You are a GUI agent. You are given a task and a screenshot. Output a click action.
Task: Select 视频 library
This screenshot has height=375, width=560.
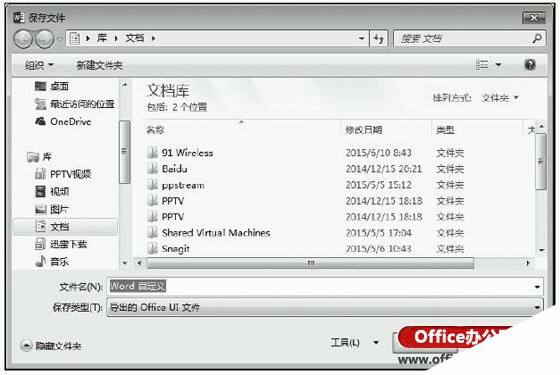pos(52,191)
